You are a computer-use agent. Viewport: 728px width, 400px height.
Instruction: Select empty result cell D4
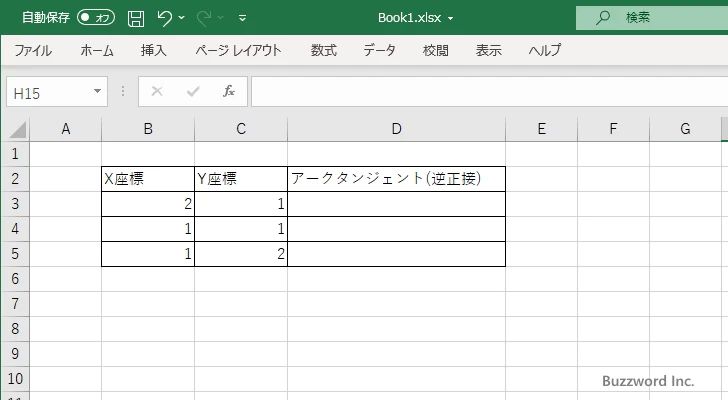396,229
